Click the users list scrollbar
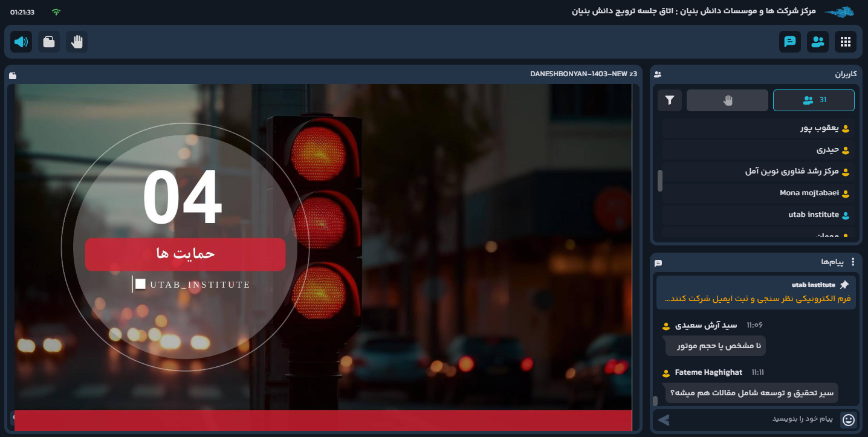This screenshot has height=437, width=868. click(x=660, y=180)
